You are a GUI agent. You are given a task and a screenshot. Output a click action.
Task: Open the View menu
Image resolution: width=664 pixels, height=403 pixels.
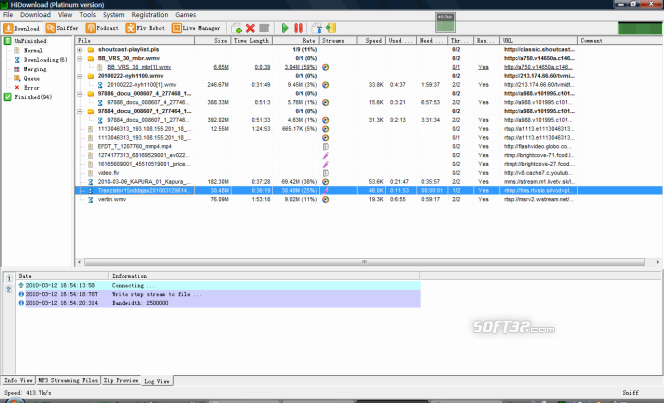coord(65,15)
